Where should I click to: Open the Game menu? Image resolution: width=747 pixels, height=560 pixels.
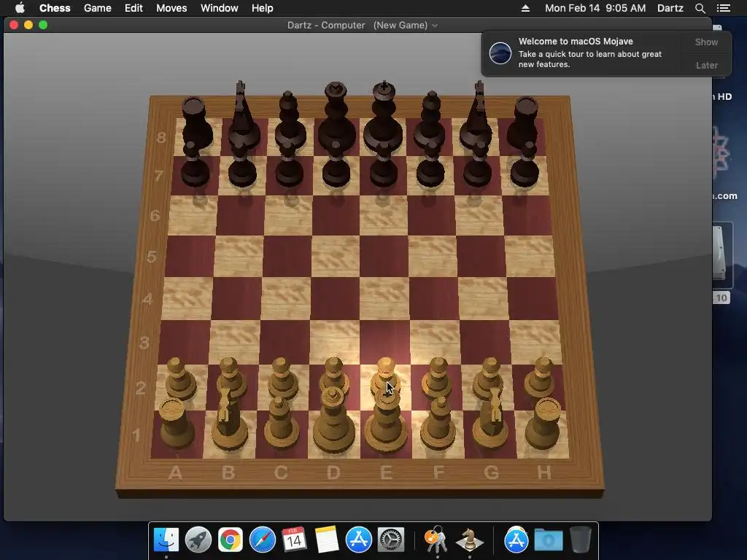tap(97, 8)
